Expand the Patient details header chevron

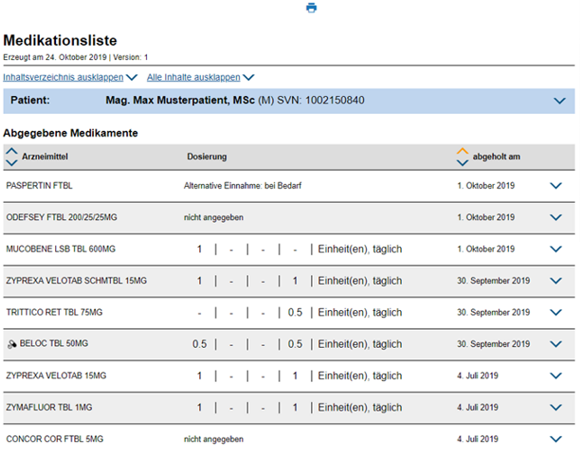(560, 101)
